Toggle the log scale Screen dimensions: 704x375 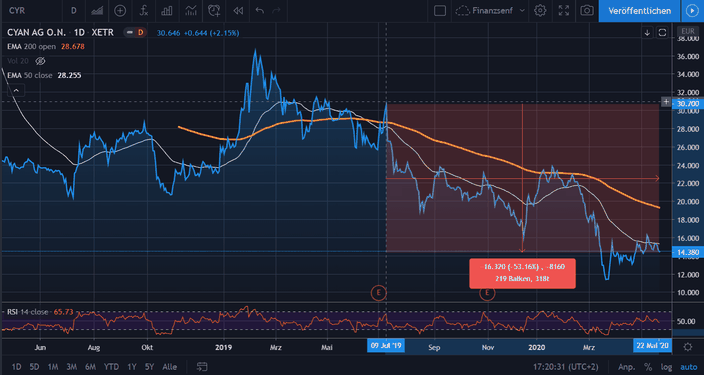point(666,367)
